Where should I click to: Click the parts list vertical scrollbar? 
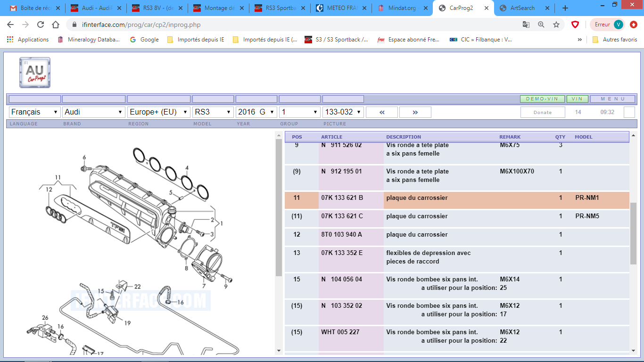(x=633, y=233)
